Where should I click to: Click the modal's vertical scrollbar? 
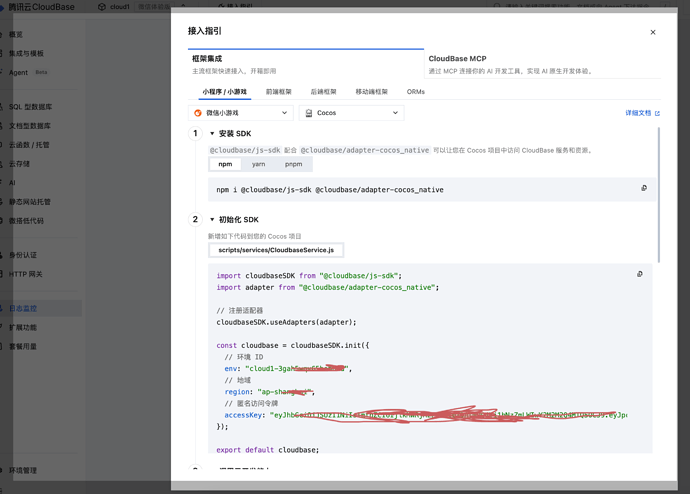[659, 195]
